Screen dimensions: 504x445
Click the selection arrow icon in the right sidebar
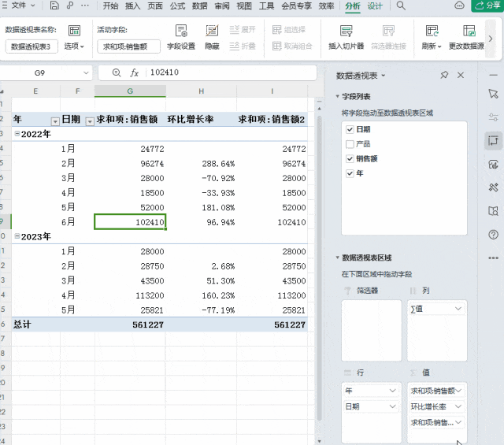[494, 94]
